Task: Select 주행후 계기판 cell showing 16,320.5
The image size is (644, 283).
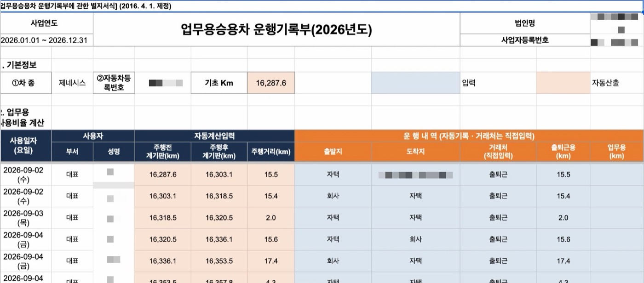Action: (x=219, y=218)
